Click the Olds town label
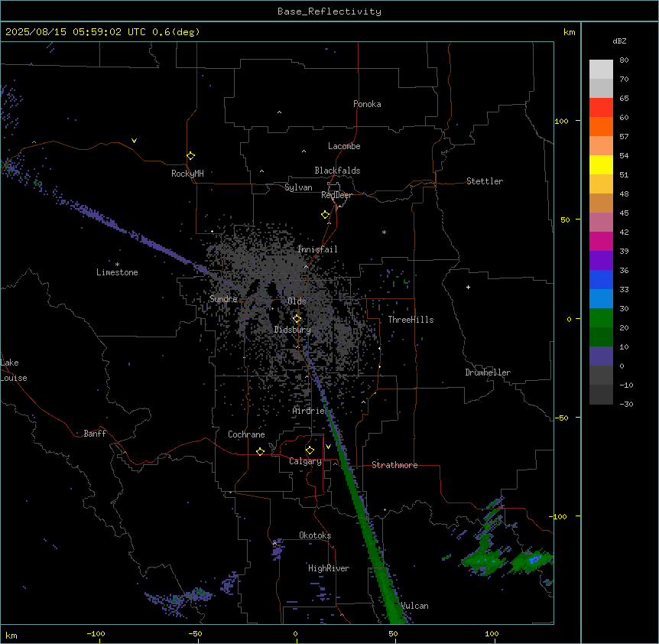Image resolution: width=659 pixels, height=644 pixels. click(297, 301)
